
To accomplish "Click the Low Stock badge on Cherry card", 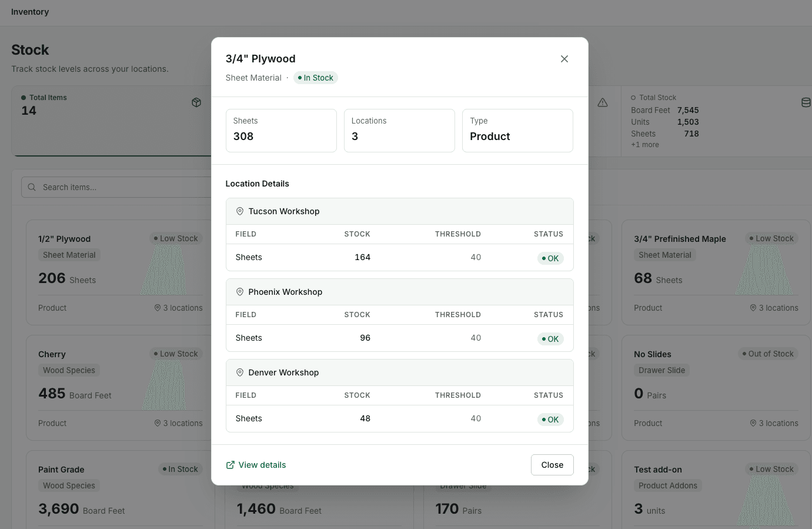I will [x=176, y=354].
